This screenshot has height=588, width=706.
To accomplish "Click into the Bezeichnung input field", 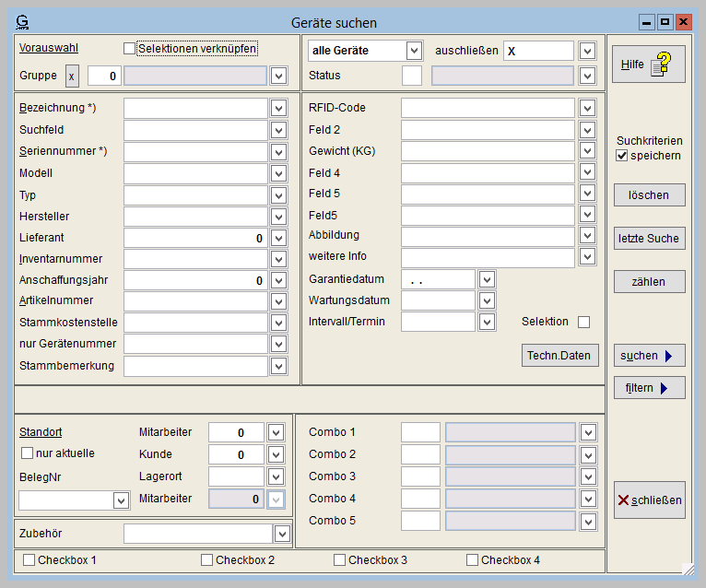I will point(195,108).
